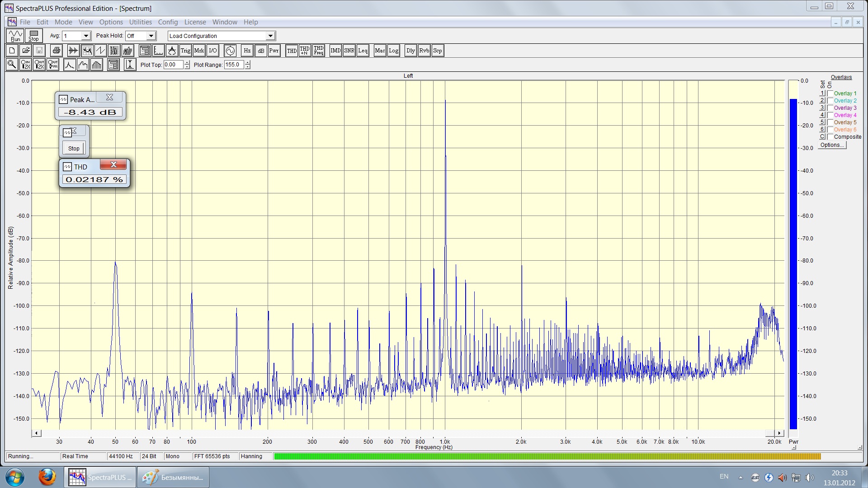Open the Time Series view icon
Viewport: 868px width, 488px height.
73,51
